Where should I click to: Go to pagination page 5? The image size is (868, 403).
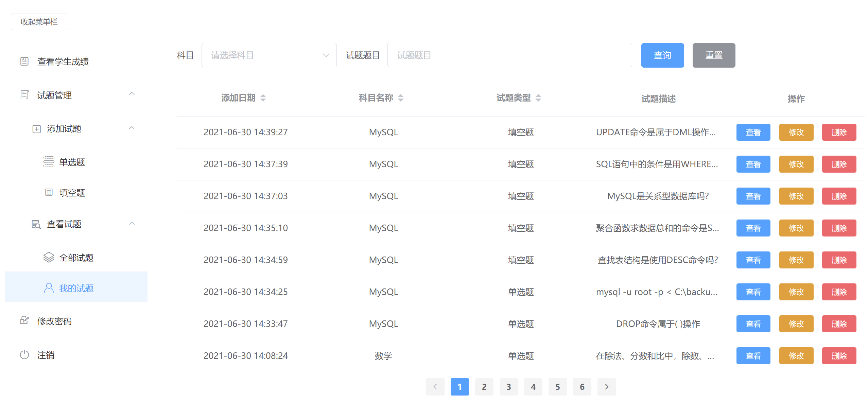pos(558,387)
